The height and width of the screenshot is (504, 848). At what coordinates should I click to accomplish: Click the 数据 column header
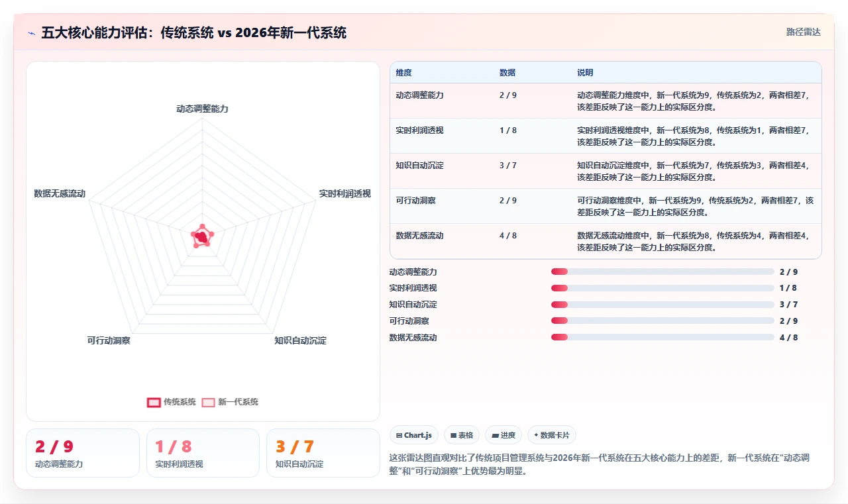507,73
